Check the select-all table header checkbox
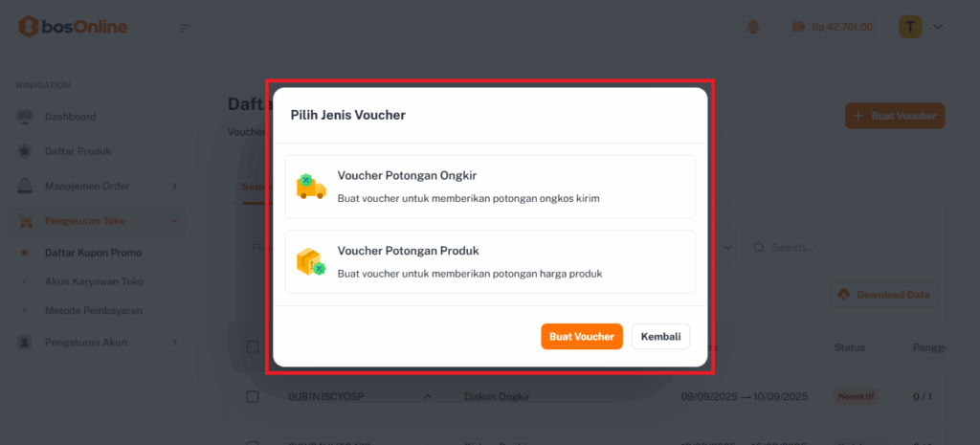This screenshot has height=445, width=980. pyautogui.click(x=253, y=346)
